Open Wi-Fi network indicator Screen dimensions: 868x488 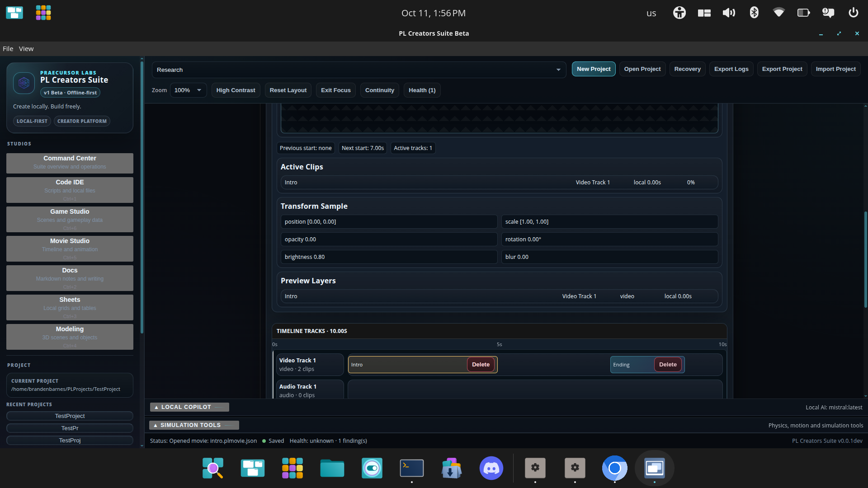coord(778,13)
